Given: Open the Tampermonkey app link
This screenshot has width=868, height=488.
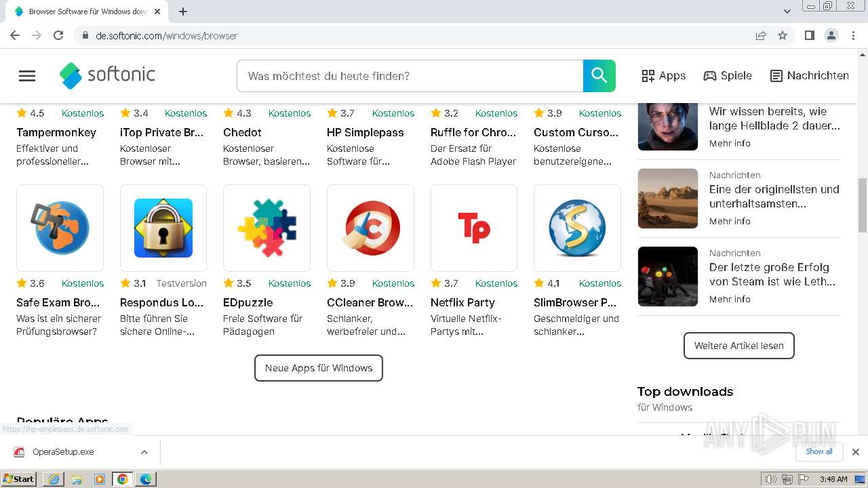Looking at the screenshot, I should coord(56,132).
